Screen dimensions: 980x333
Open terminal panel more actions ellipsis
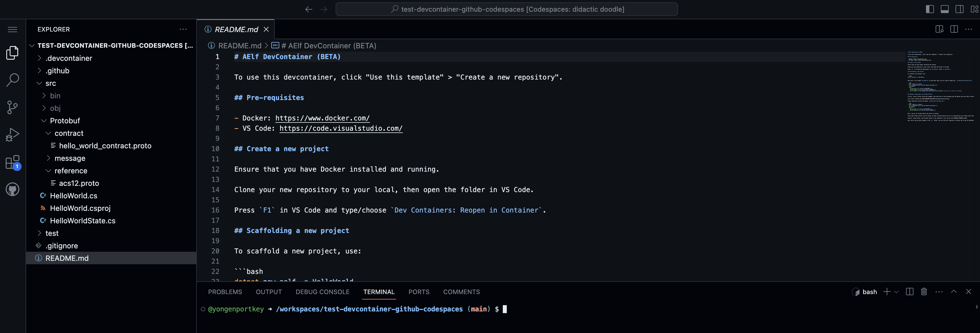[939, 292]
